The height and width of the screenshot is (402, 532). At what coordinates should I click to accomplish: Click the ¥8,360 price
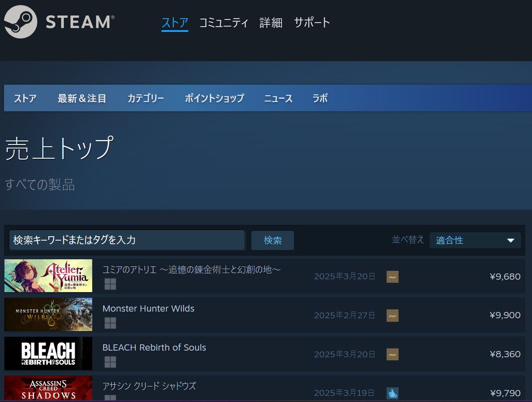[505, 354]
